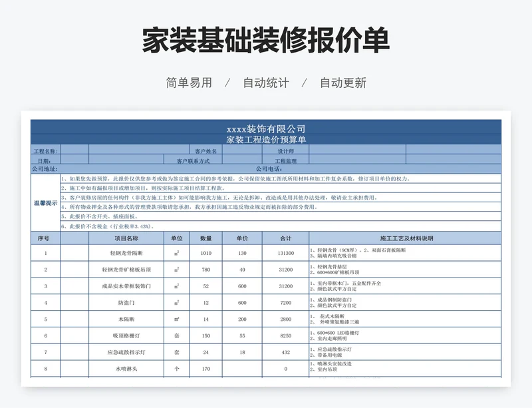Select the 合计 column header
Screen dimensions: 532x408
[x=286, y=238]
